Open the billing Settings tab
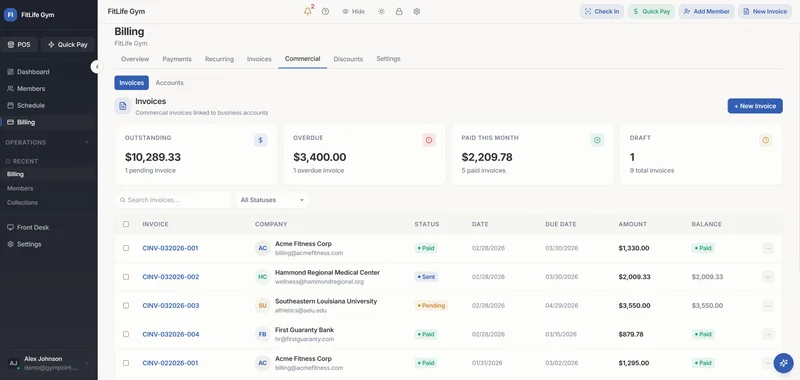The height and width of the screenshot is (380, 800). [388, 59]
